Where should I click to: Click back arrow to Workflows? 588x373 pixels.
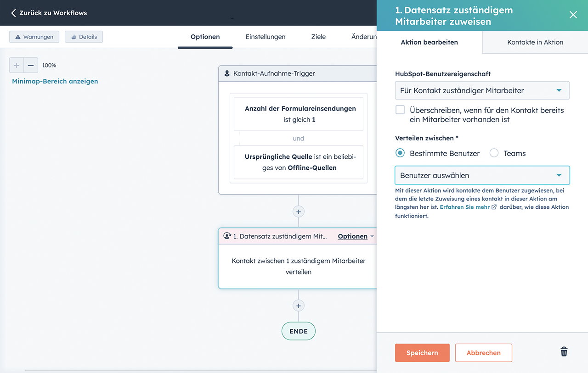[14, 13]
